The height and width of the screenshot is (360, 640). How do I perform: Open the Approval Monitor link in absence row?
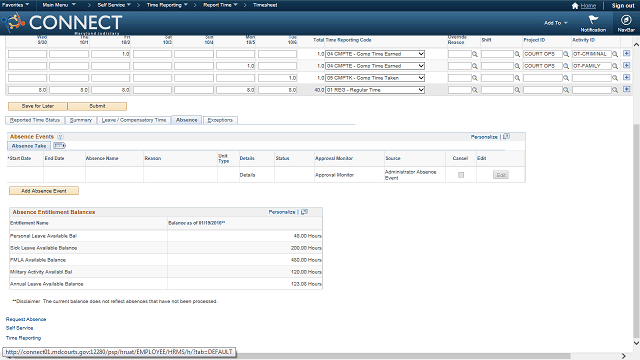click(x=334, y=175)
